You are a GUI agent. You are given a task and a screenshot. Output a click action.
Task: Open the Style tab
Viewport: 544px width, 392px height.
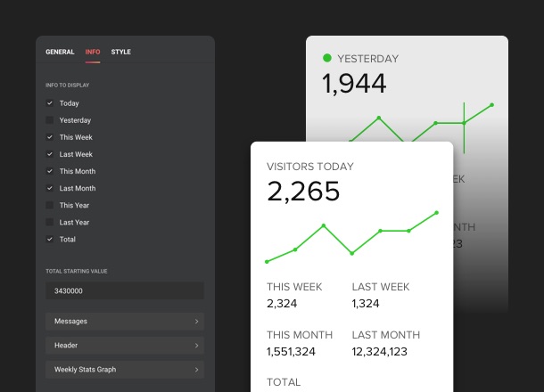(120, 52)
